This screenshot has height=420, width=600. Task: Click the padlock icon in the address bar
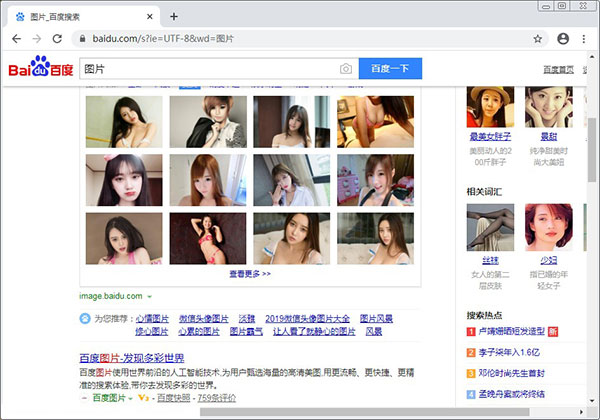(x=82, y=39)
